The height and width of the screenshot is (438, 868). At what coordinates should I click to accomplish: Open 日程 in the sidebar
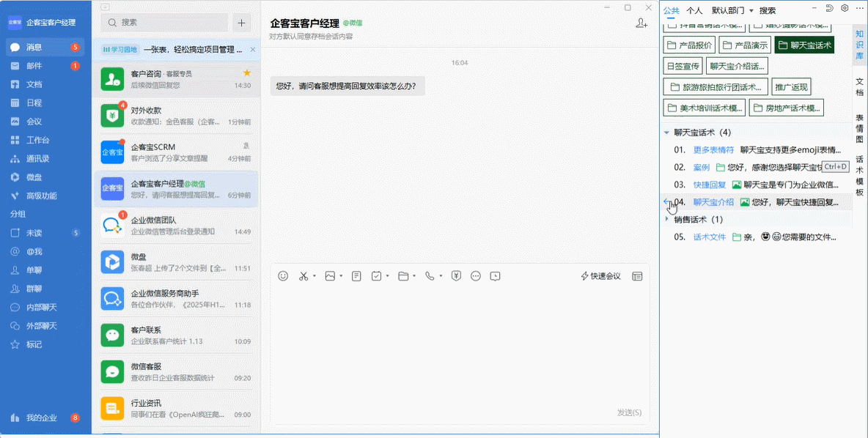click(x=45, y=103)
